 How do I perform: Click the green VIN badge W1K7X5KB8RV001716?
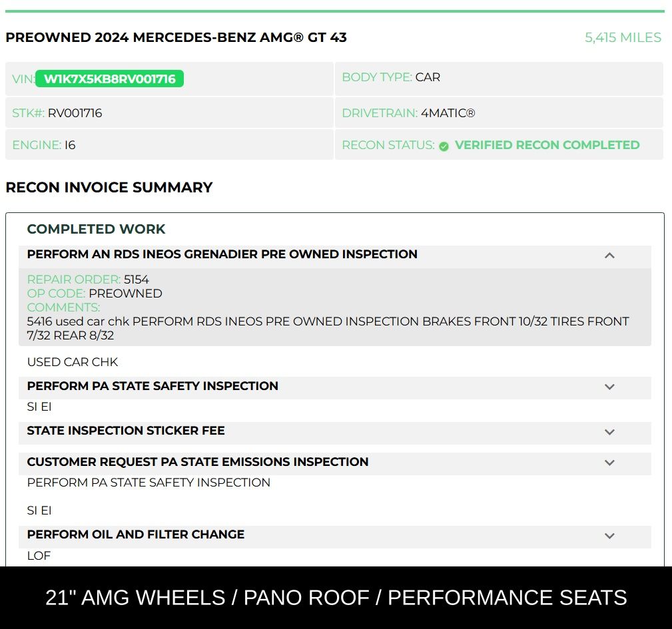click(x=109, y=79)
